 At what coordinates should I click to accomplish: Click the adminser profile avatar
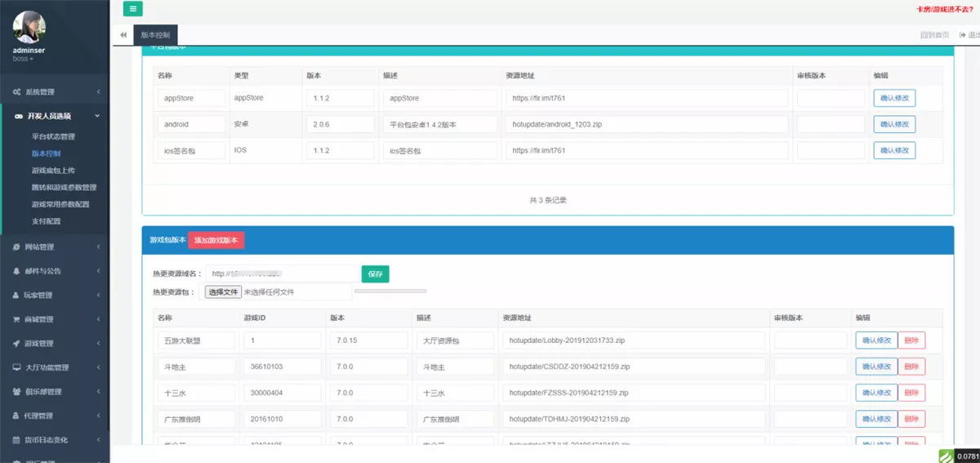coord(29,27)
